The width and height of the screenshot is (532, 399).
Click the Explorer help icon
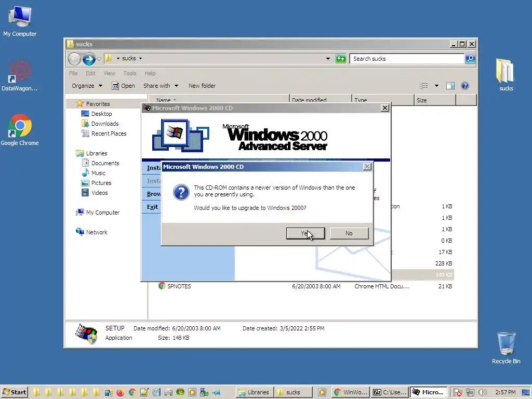click(x=465, y=86)
